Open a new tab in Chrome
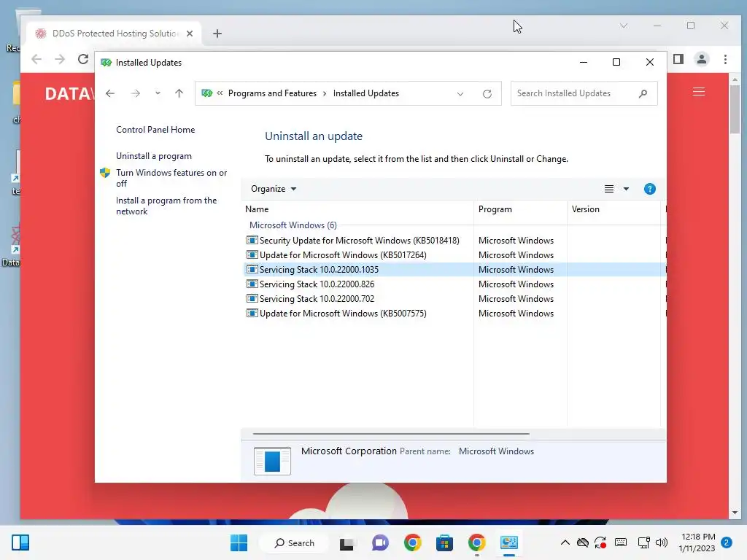The height and width of the screenshot is (560, 747). click(x=217, y=34)
